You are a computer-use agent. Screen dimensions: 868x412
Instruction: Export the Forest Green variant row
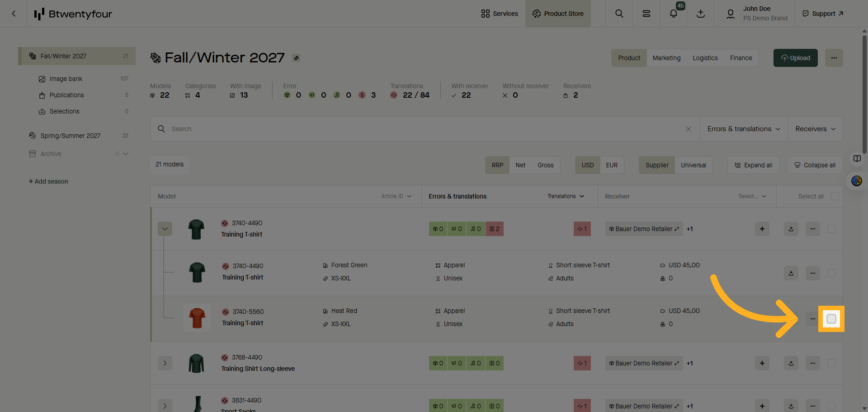click(x=791, y=273)
